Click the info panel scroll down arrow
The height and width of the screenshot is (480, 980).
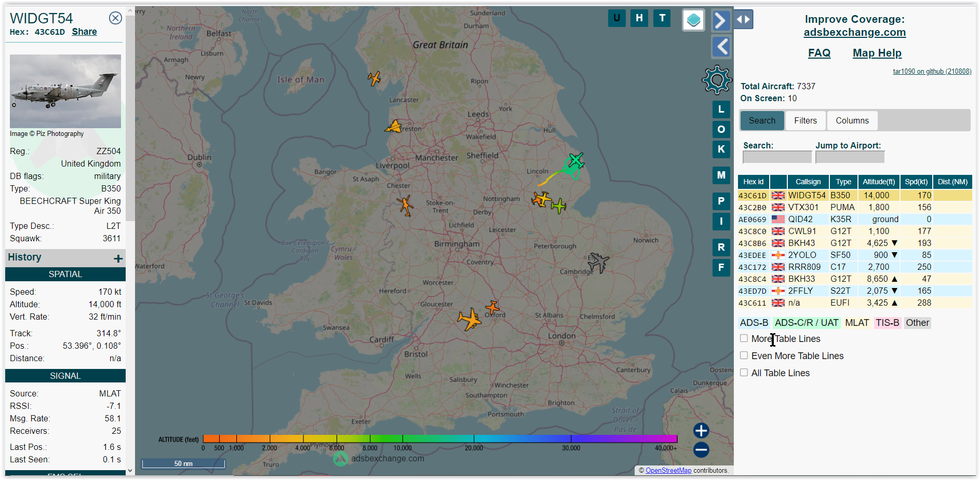[130, 471]
